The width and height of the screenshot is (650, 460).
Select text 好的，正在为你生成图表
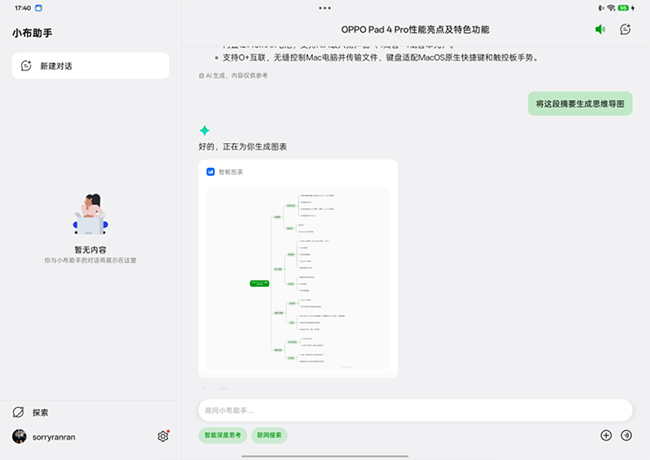243,147
